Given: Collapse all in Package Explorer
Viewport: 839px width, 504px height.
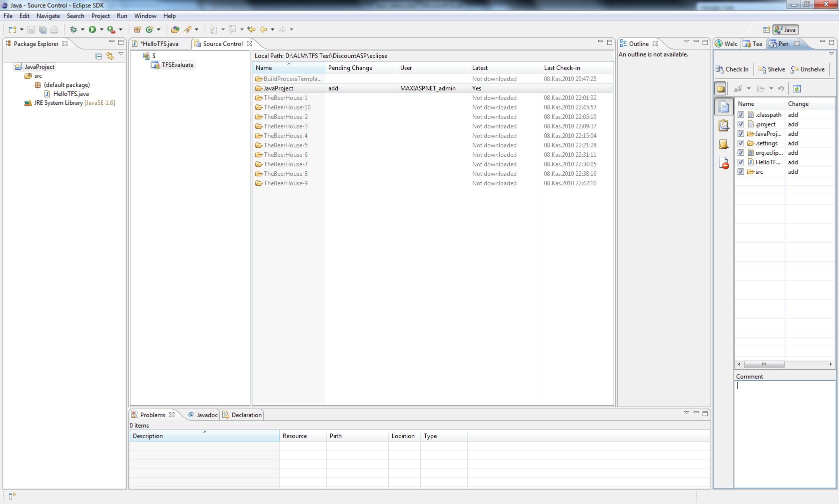Looking at the screenshot, I should pos(99,56).
